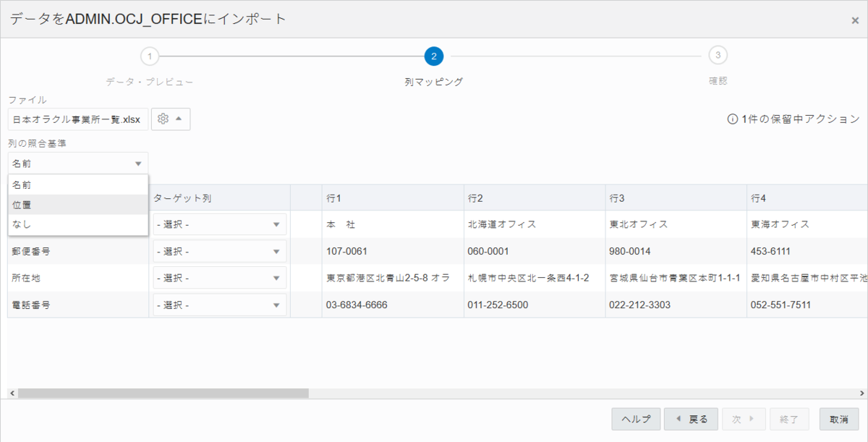Click the 東北オフィス cell
This screenshot has height=442, width=868.
[x=676, y=224]
